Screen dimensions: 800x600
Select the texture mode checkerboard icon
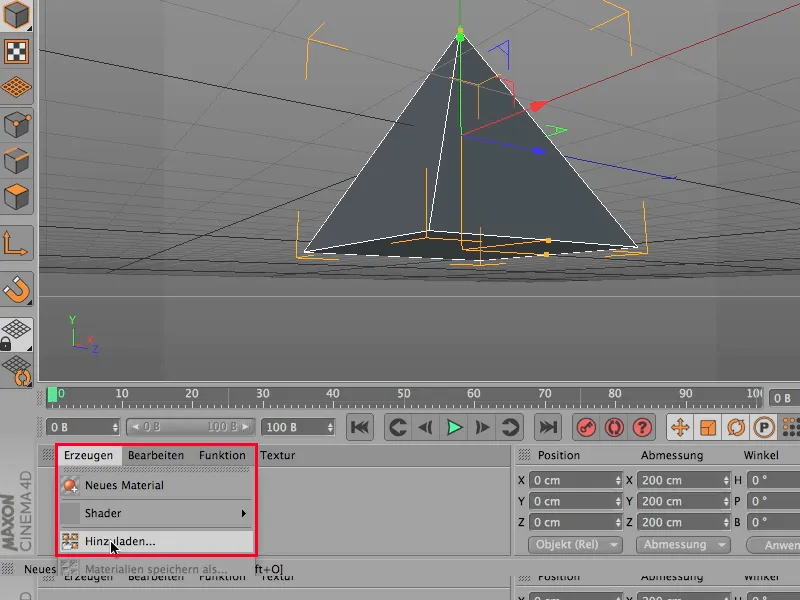16,51
